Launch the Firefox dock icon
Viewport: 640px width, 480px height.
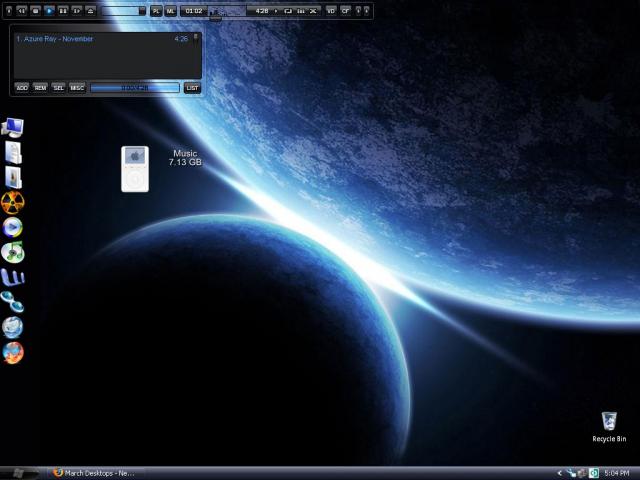click(13, 353)
